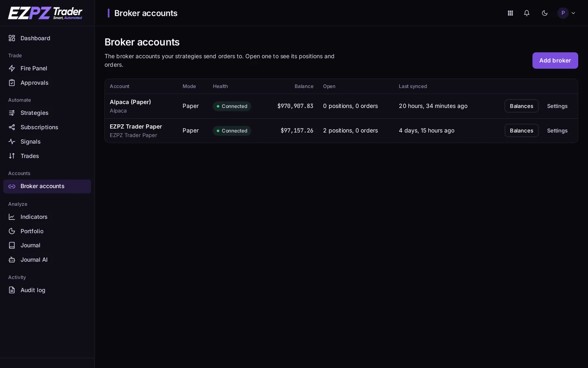The height and width of the screenshot is (368, 588).
Task: Click the Add broker button
Action: pyautogui.click(x=555, y=60)
